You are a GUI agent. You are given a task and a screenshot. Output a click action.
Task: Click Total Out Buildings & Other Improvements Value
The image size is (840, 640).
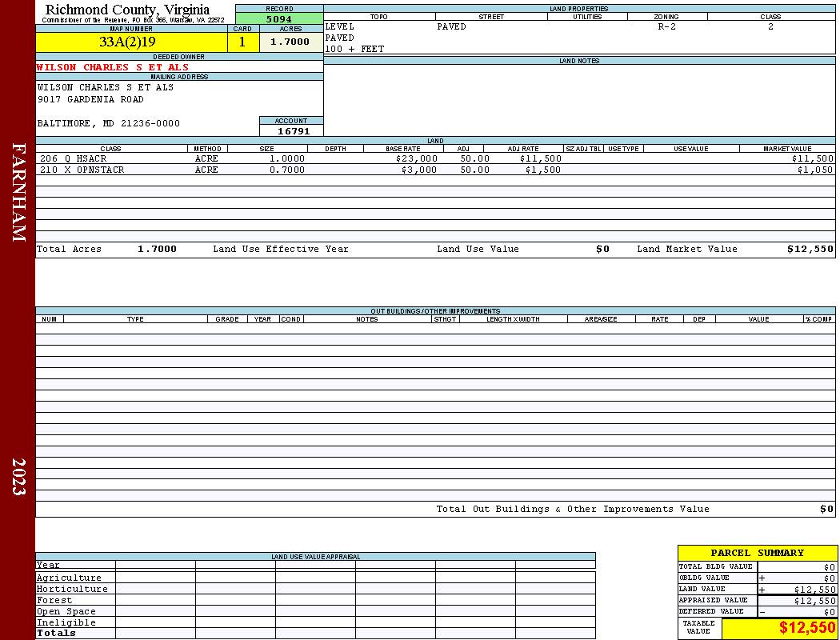click(573, 510)
